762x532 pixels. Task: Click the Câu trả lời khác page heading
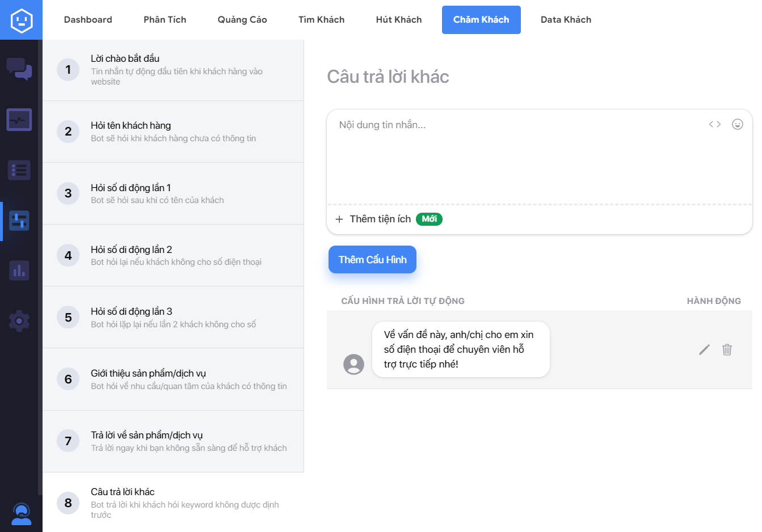tap(388, 77)
